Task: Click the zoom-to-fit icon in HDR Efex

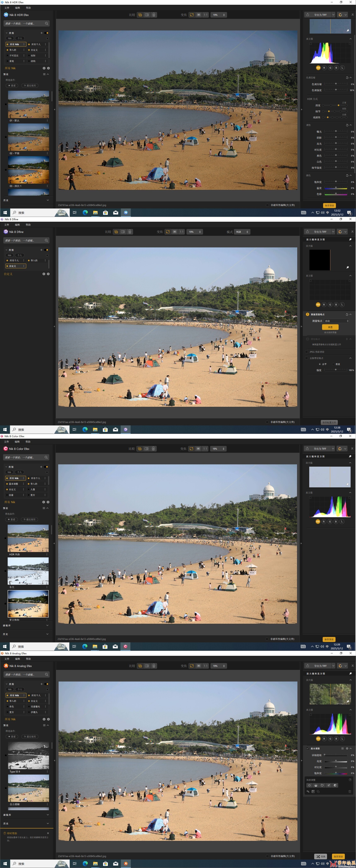Action: tap(192, 15)
